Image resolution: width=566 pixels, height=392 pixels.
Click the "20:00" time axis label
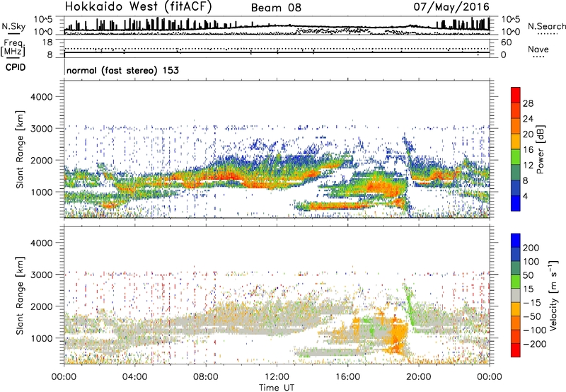tap(418, 377)
